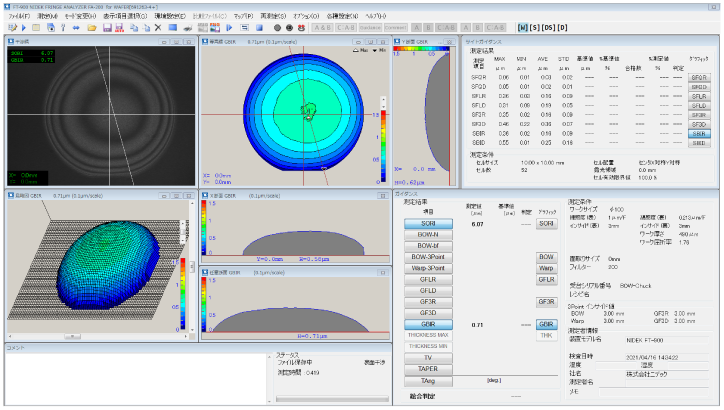This screenshot has width=724, height=410.
Task: Expand the 各種設定(S) menu
Action: click(341, 17)
